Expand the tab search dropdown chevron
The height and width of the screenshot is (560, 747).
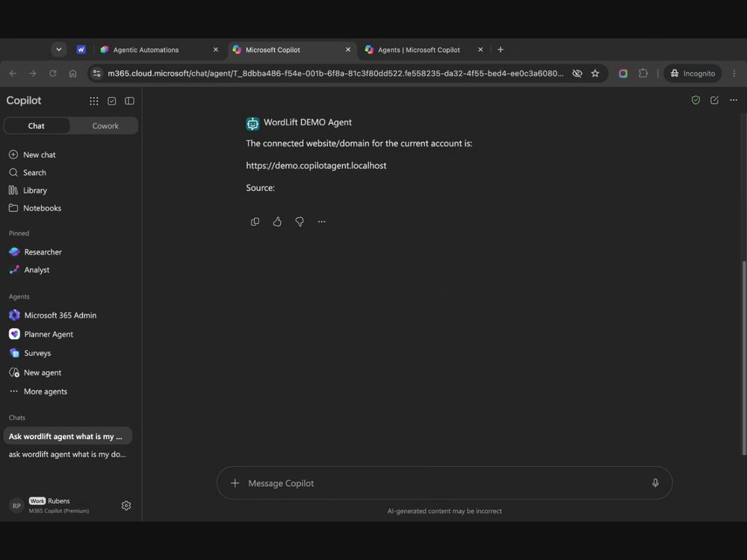58,49
